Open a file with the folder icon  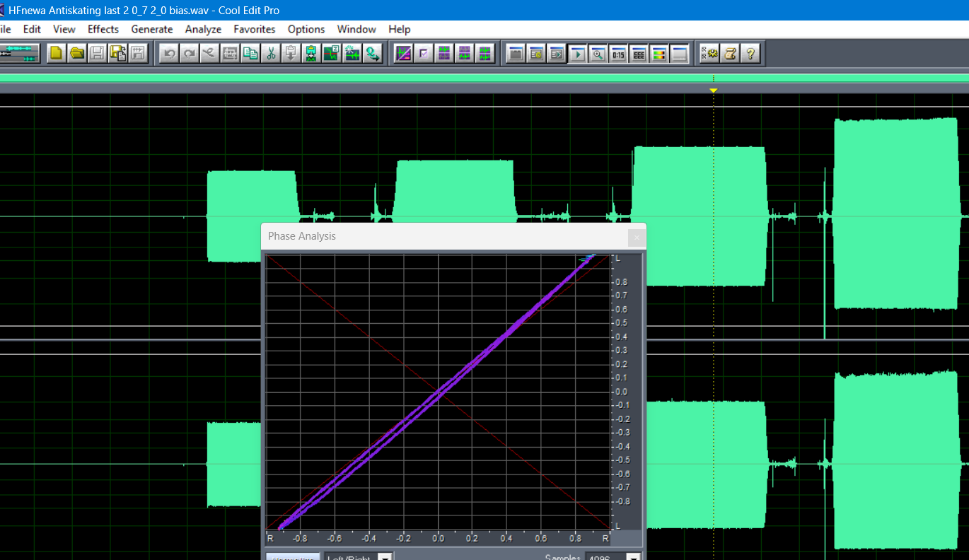(x=77, y=53)
